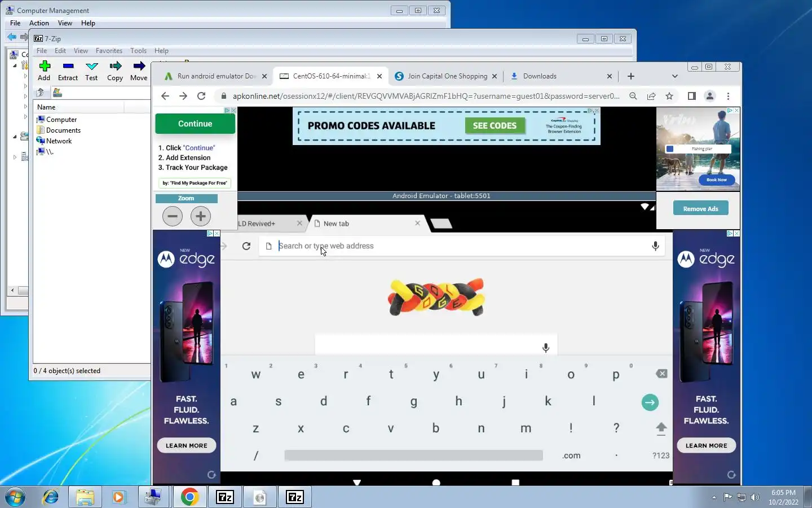812x508 pixels.
Task: Tap microphone in Google search box
Action: tap(546, 348)
